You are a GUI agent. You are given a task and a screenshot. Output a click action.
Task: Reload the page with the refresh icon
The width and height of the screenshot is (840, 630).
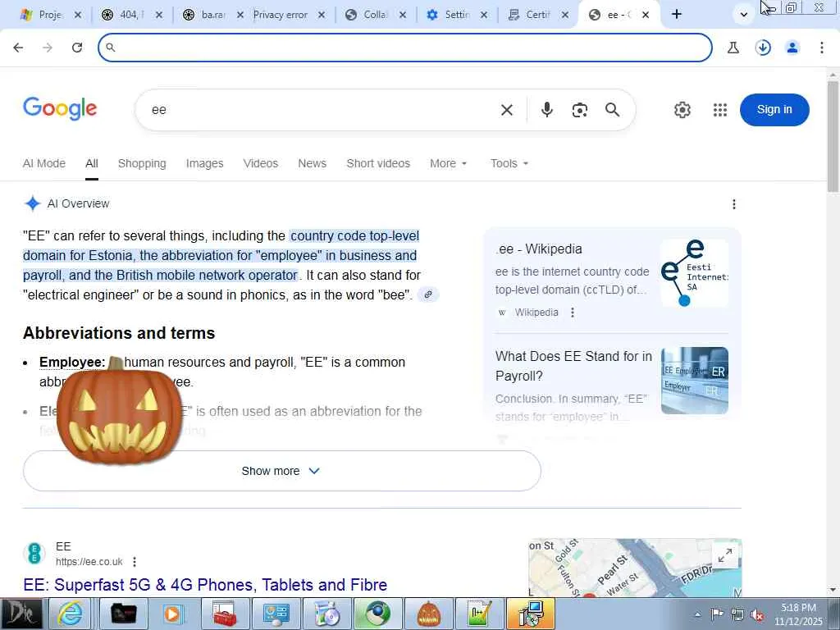coord(77,48)
